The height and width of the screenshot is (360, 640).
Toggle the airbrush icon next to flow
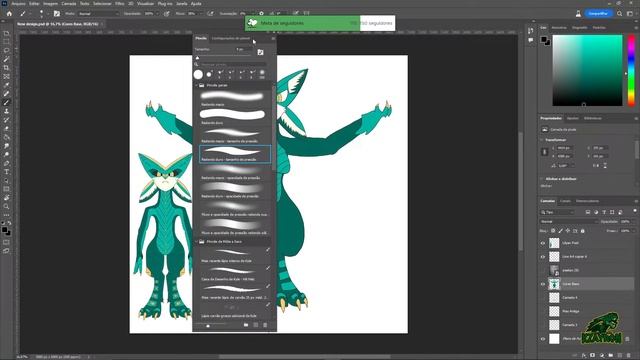pyautogui.click(x=210, y=13)
